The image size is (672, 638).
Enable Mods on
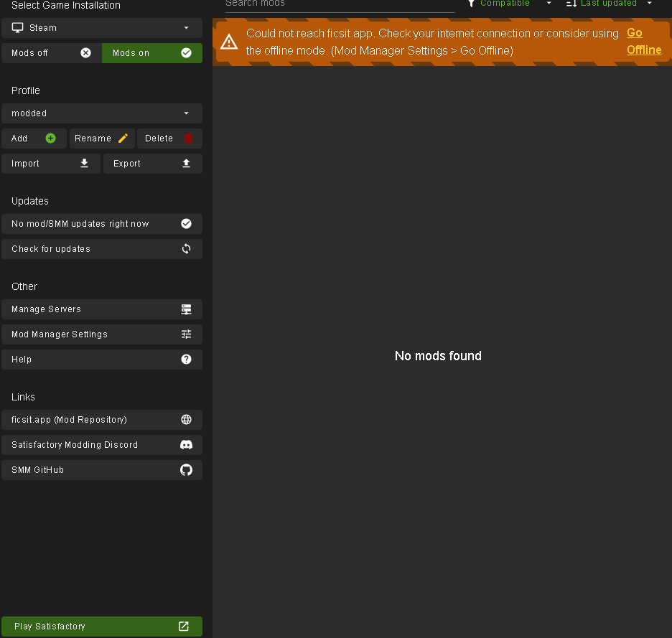point(152,53)
